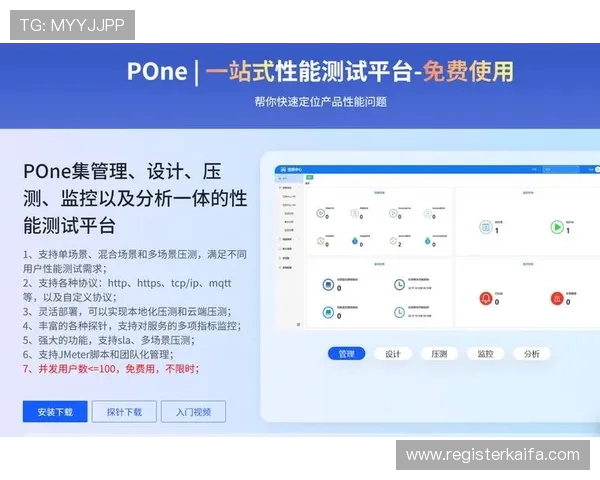Click red item 7 text "并发用户数<=100，免费用，不限时"
Image resolution: width=600 pixels, height=480 pixels.
point(117,369)
